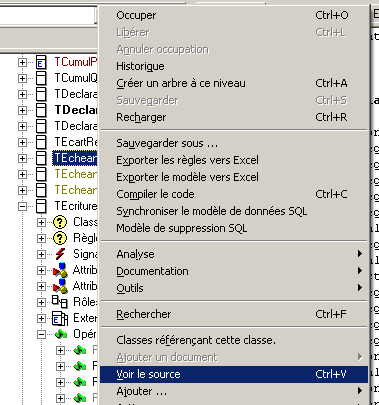Select the TCumulP tree item
The height and width of the screenshot is (405, 379).
(76, 62)
